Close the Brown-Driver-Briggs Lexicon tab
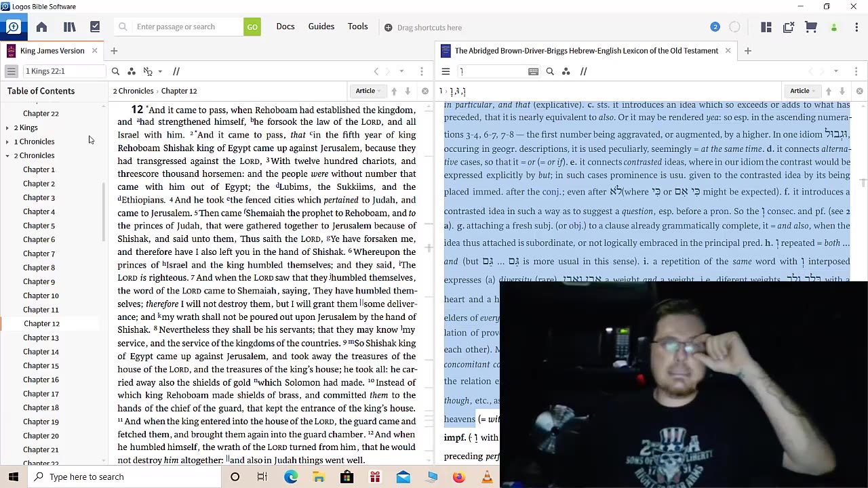 click(x=728, y=51)
